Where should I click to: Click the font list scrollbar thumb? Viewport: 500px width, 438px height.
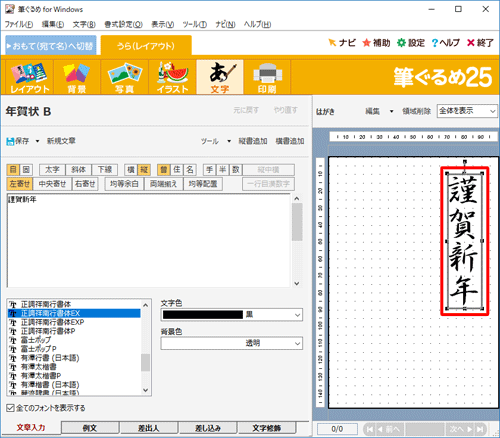145,362
